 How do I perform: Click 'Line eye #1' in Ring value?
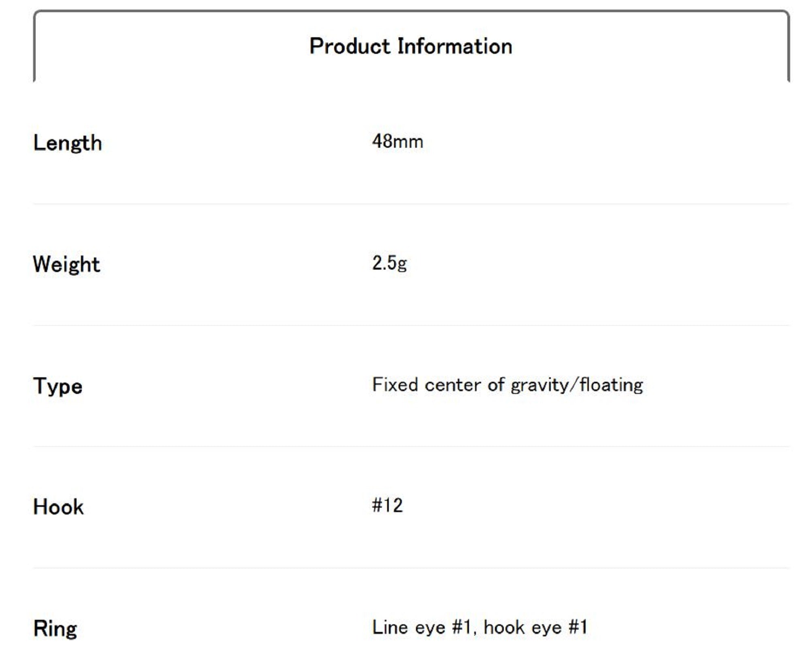tap(421, 627)
